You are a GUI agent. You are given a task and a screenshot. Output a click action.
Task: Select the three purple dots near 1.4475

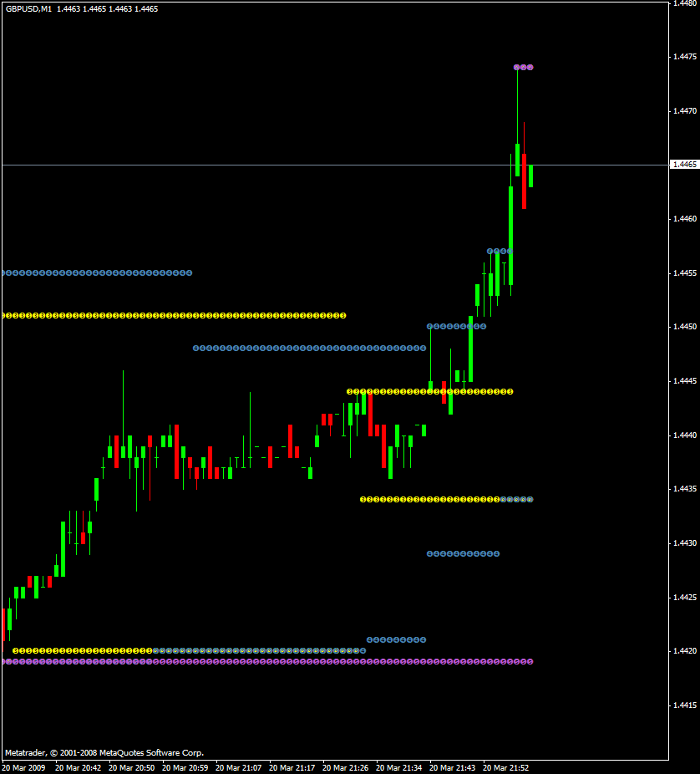coord(524,67)
